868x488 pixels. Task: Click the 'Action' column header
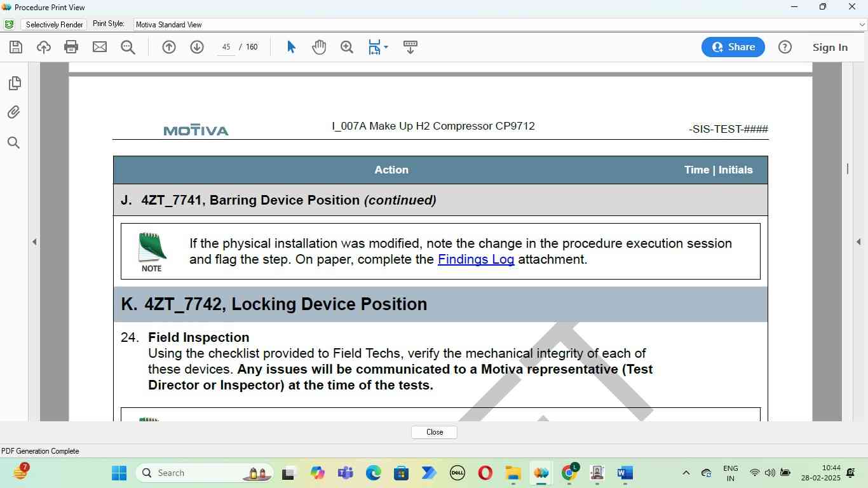point(391,170)
